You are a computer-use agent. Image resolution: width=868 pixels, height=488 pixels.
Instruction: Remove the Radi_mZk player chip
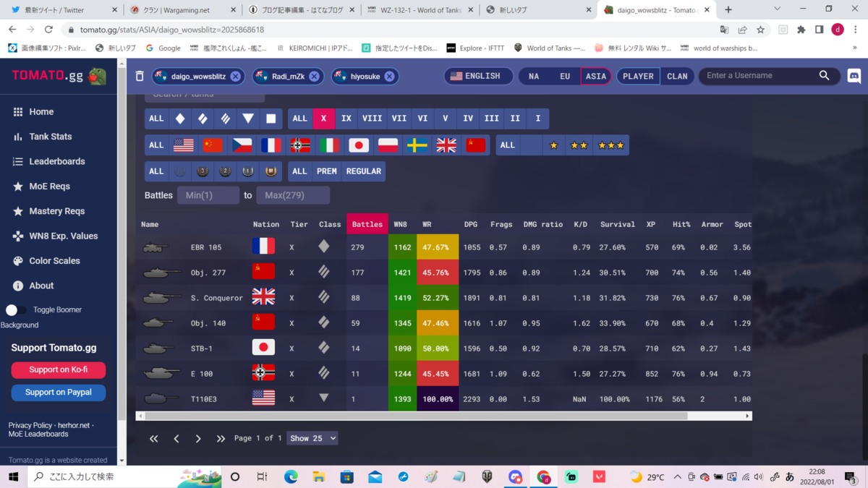point(314,76)
